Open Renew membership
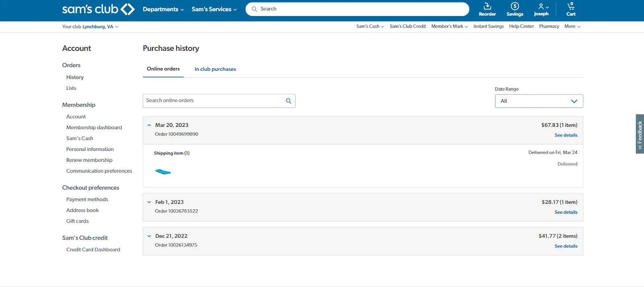644x287 pixels. coord(89,160)
